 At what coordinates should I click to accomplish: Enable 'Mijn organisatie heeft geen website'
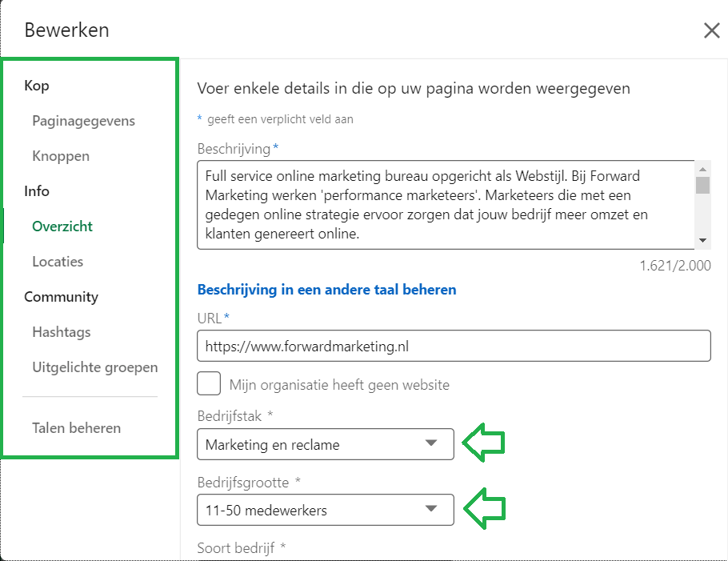coord(209,383)
